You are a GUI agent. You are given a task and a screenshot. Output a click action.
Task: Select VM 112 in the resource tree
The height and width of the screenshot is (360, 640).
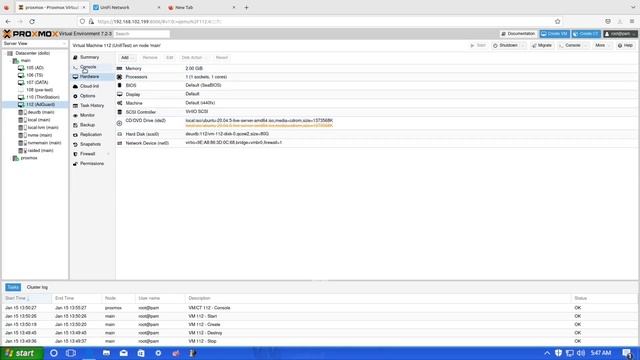coord(40,104)
